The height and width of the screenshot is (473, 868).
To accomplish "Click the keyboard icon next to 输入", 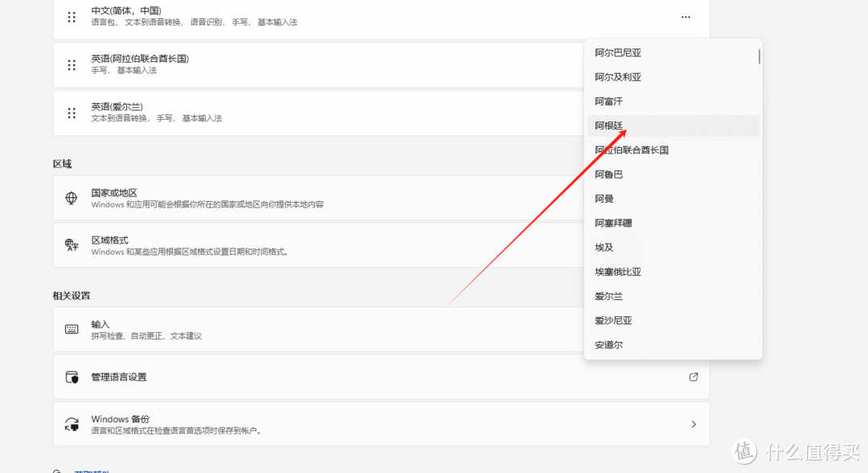I will point(72,329).
